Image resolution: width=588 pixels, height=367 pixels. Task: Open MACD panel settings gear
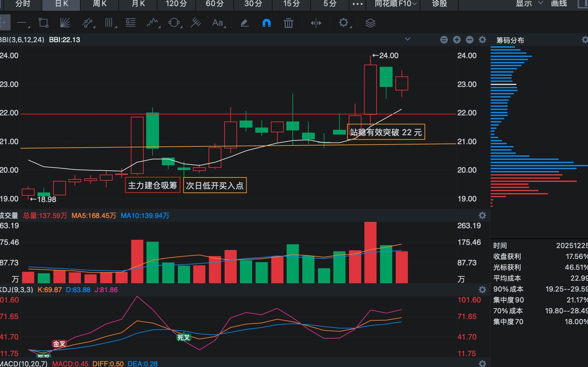pos(482,363)
